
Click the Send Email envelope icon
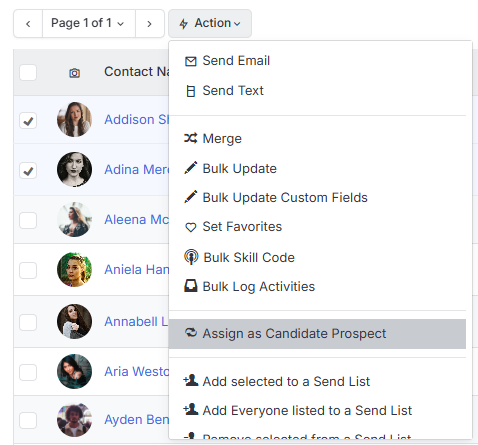(x=191, y=61)
